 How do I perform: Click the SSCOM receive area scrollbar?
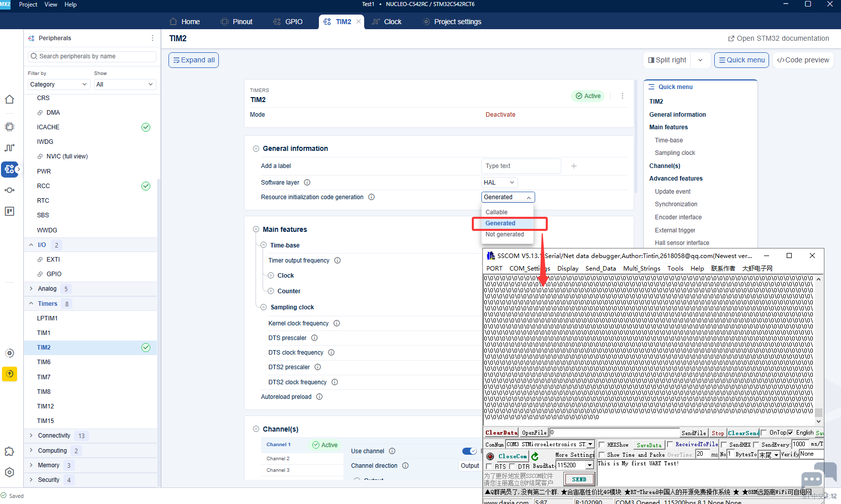click(x=818, y=347)
